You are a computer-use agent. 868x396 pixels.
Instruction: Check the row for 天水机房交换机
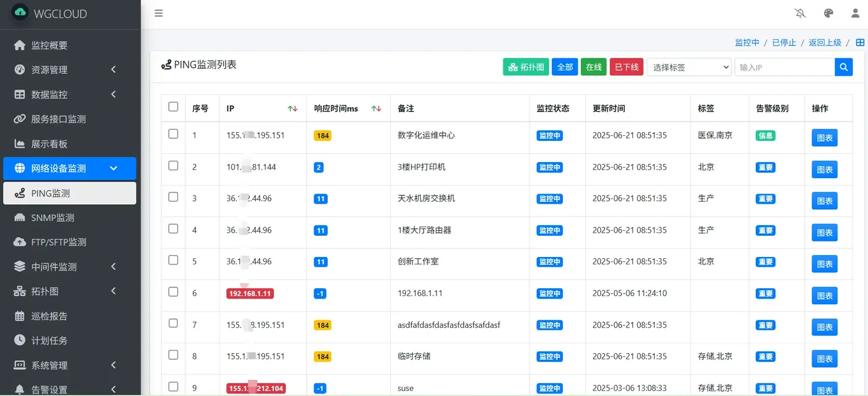174,197
